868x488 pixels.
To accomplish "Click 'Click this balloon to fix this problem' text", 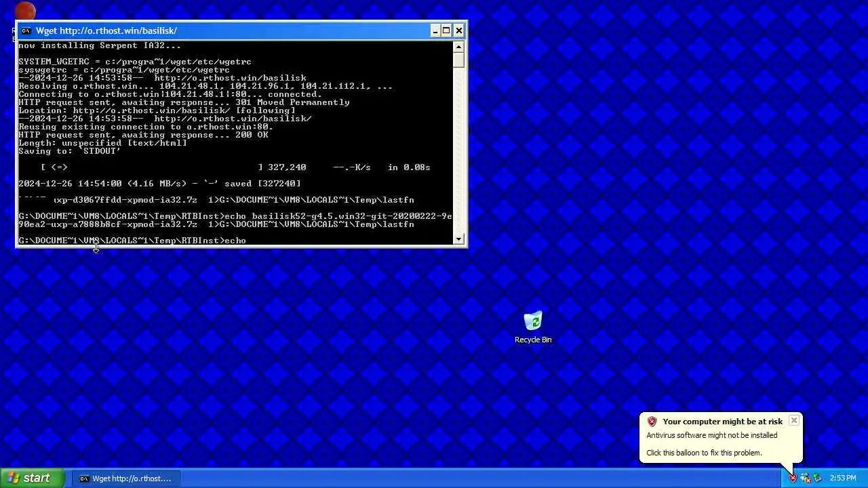I will 704,453.
